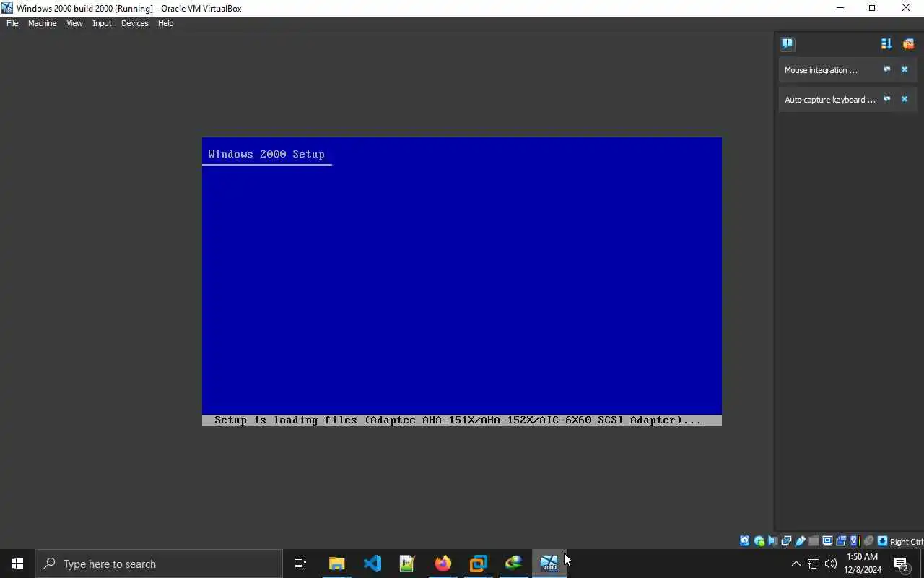Click the hard disk activity status icon
924x578 pixels.
(x=745, y=541)
